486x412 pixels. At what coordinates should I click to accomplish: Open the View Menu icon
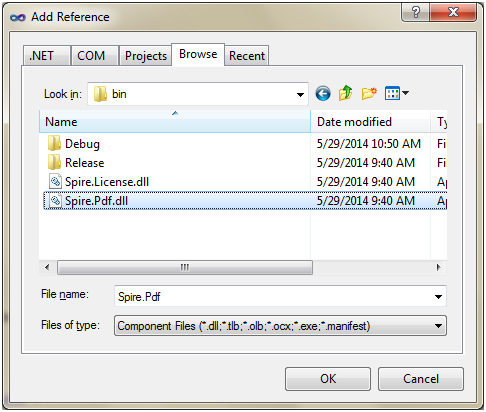coord(396,93)
